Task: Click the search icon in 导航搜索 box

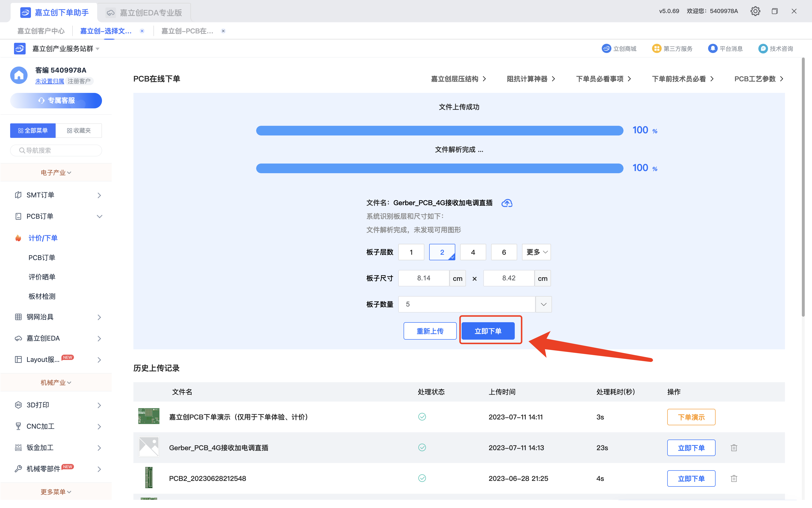Action: point(22,150)
